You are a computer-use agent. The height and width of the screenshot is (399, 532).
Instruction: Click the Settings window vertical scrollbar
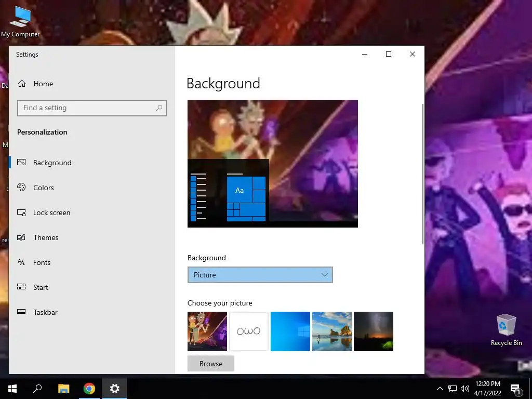pyautogui.click(x=423, y=174)
